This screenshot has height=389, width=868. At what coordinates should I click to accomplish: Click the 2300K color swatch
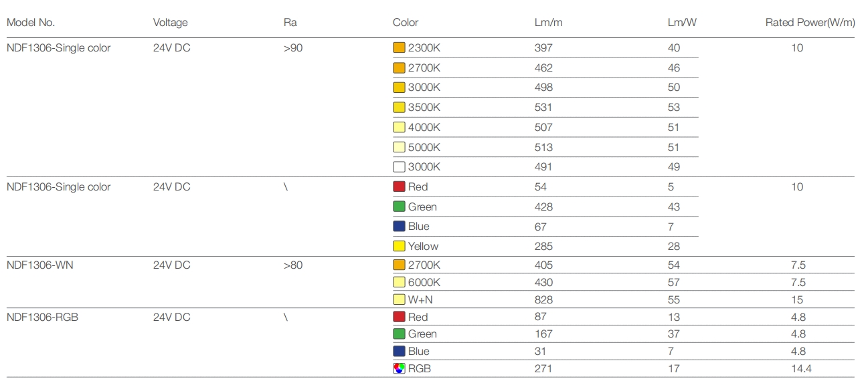[x=399, y=48]
